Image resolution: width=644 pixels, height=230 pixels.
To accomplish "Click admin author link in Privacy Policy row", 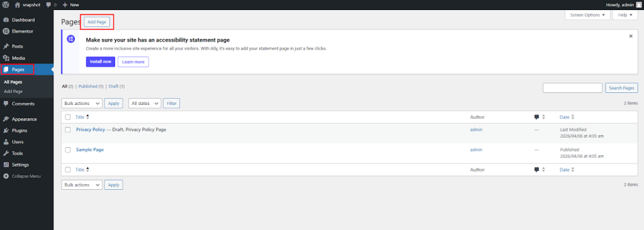I will coord(476,129).
